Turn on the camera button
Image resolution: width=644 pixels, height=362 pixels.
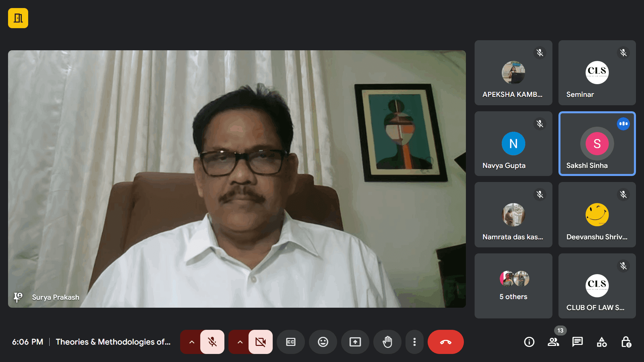click(x=261, y=342)
